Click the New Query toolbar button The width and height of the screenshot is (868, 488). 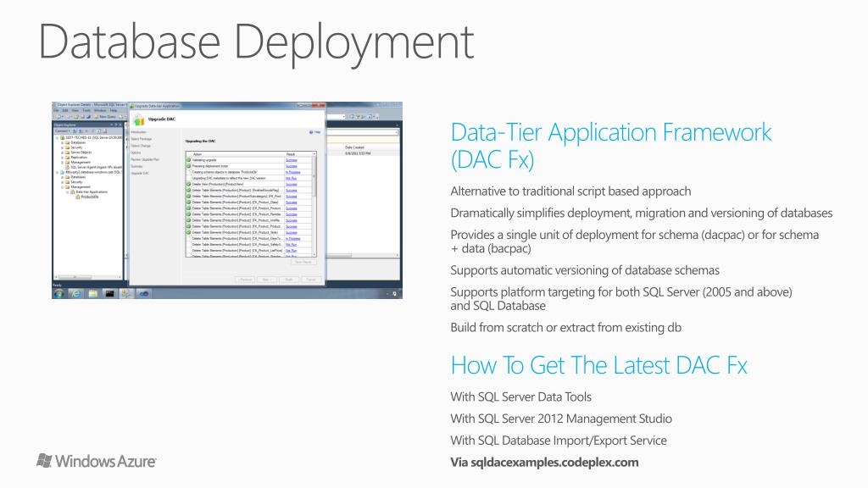click(105, 117)
